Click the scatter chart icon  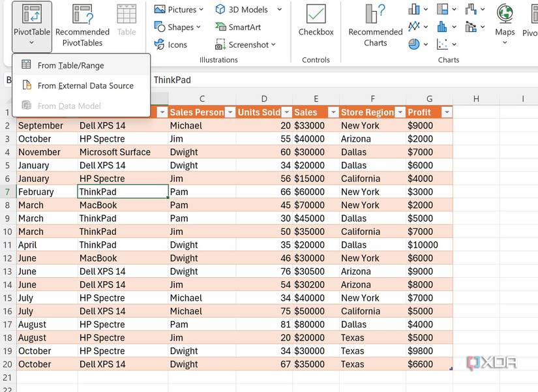pyautogui.click(x=443, y=44)
